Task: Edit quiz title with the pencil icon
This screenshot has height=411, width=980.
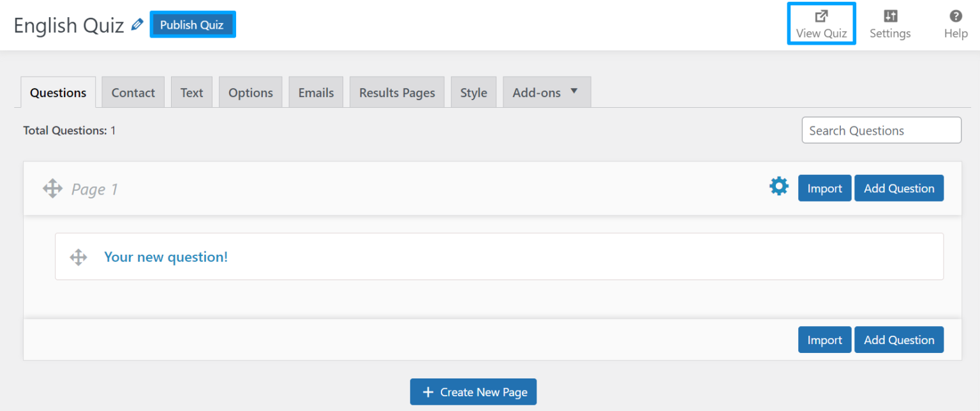Action: (137, 24)
